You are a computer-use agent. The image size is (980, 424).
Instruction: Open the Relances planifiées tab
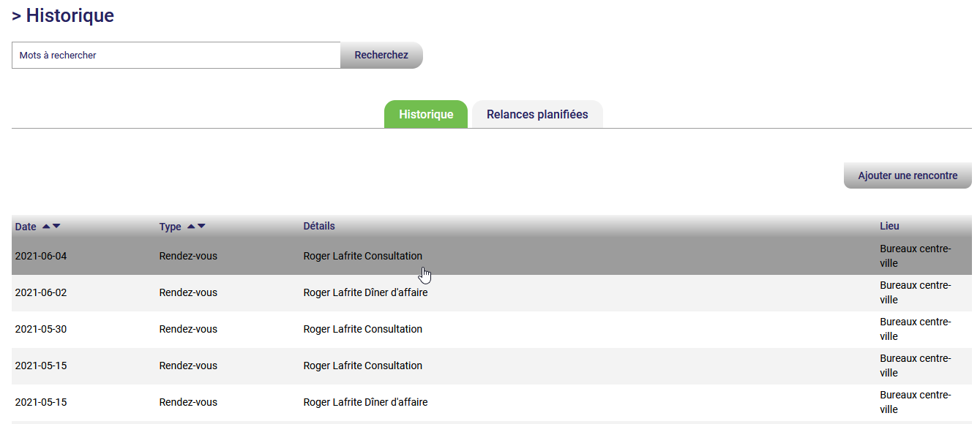(536, 115)
